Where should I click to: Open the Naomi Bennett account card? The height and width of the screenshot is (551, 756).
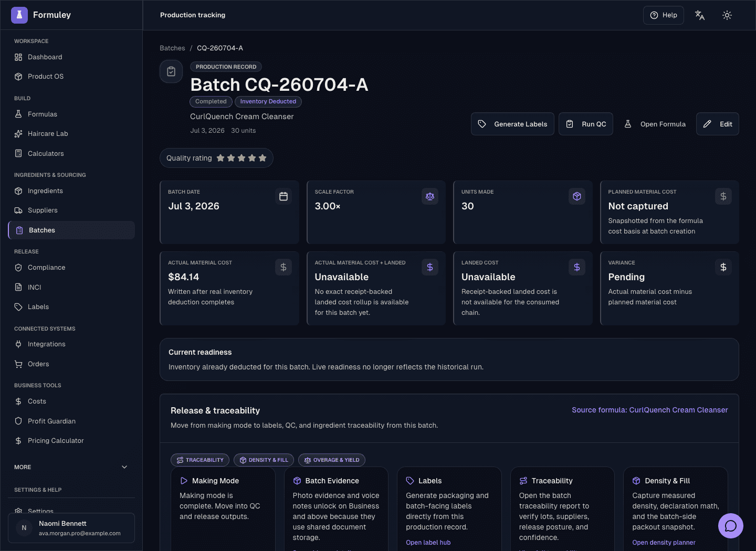pyautogui.click(x=71, y=528)
